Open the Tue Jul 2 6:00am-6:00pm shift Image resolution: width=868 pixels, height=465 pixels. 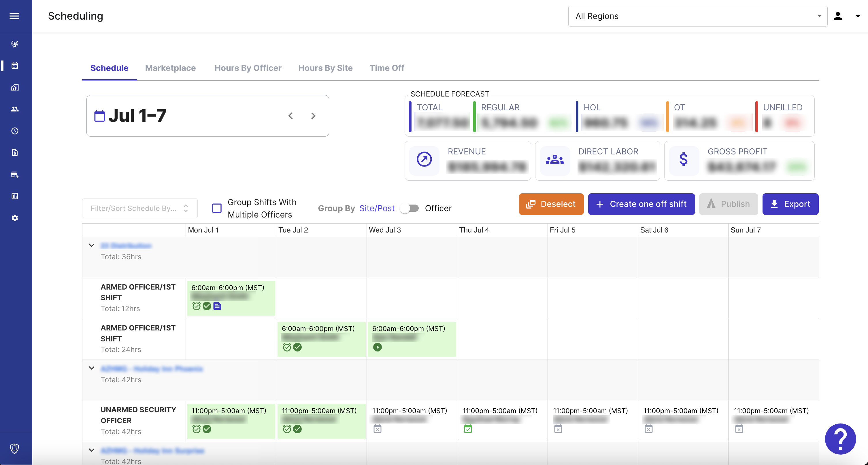pos(321,339)
